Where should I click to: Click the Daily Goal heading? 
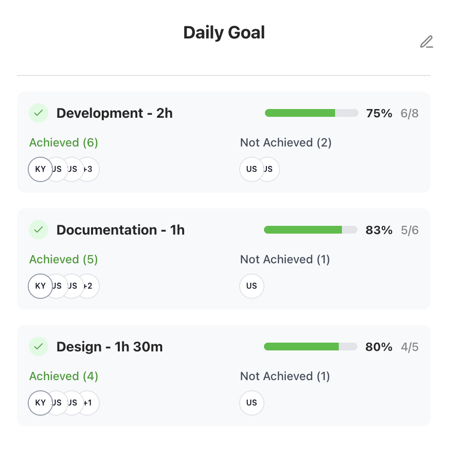point(224,33)
